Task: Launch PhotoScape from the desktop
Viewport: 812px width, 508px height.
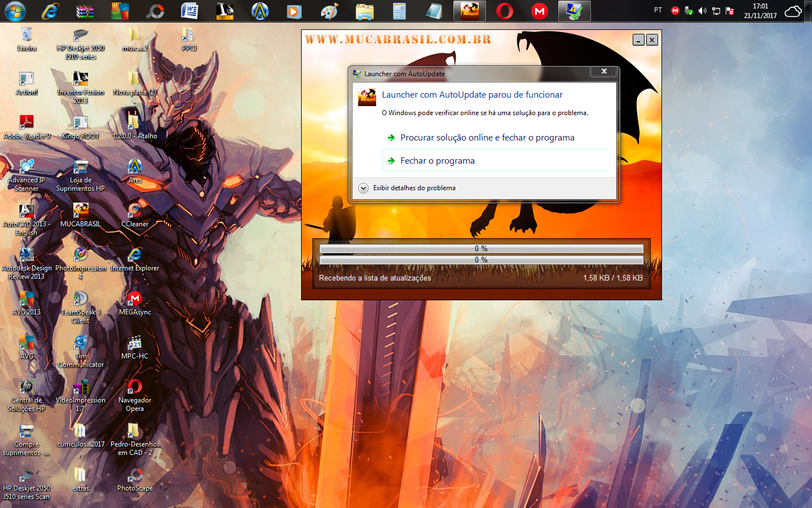Action: click(135, 478)
